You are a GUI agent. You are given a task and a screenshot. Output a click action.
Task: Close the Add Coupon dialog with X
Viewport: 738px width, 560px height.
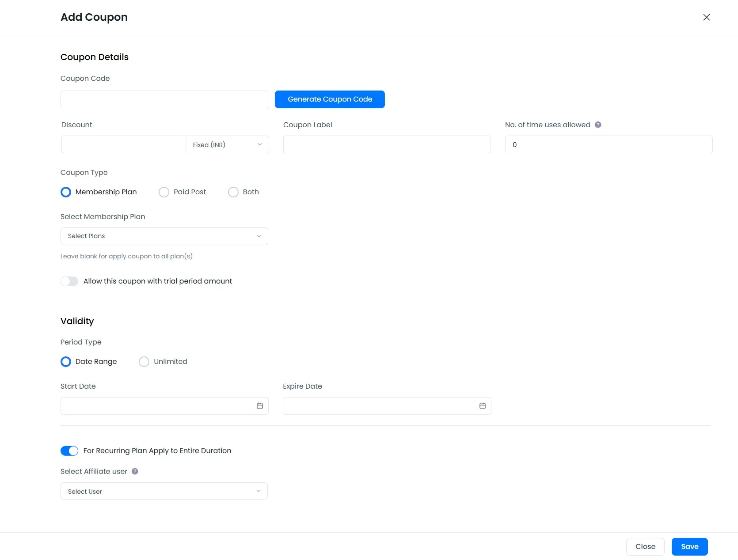(706, 17)
